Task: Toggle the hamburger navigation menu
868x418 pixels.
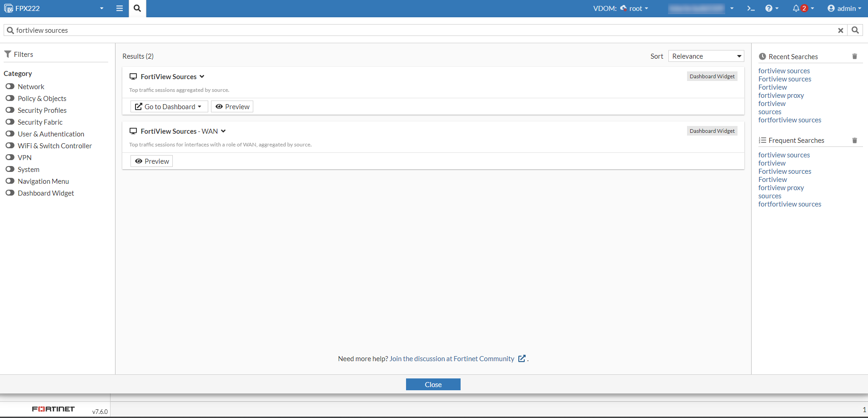Action: pos(120,8)
